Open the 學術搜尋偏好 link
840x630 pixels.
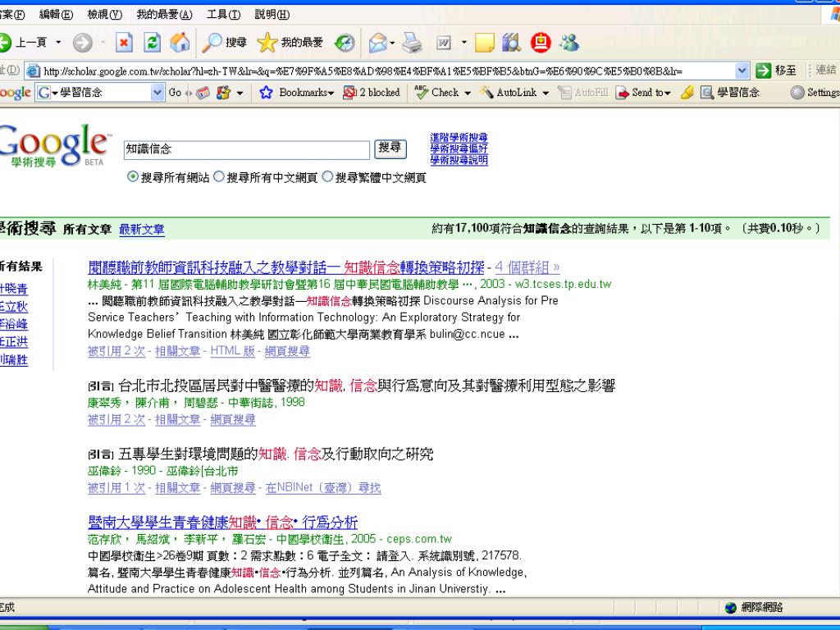[x=459, y=149]
